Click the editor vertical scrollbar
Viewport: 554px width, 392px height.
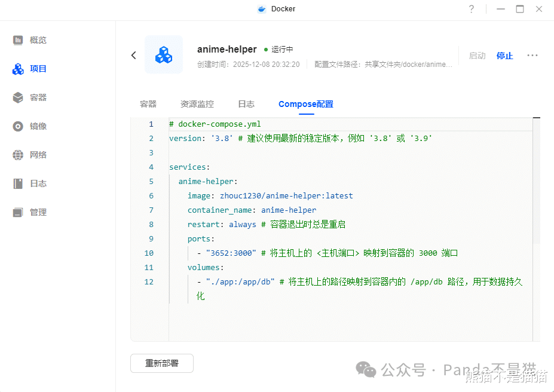536,181
